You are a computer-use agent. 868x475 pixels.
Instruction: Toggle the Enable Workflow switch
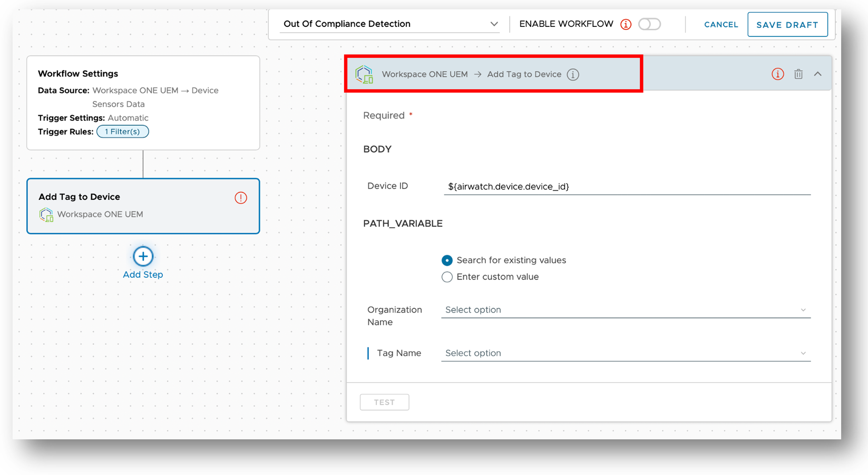[649, 24]
